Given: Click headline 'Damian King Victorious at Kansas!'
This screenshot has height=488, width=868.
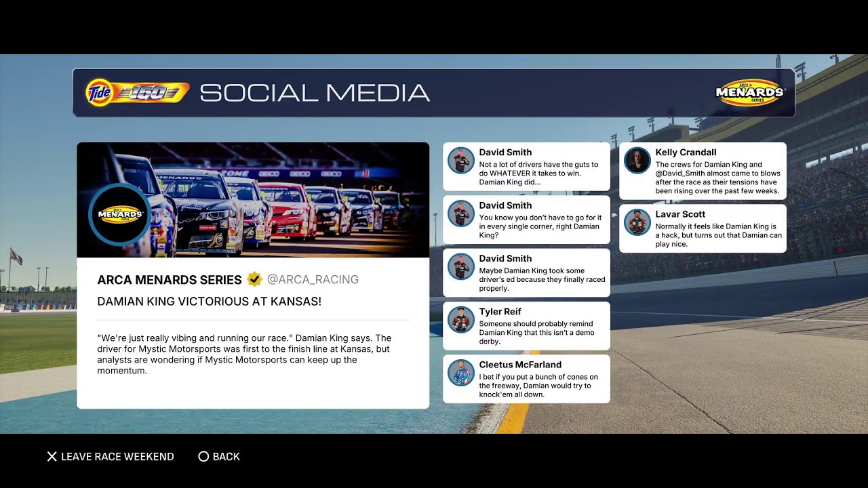Looking at the screenshot, I should (x=210, y=302).
